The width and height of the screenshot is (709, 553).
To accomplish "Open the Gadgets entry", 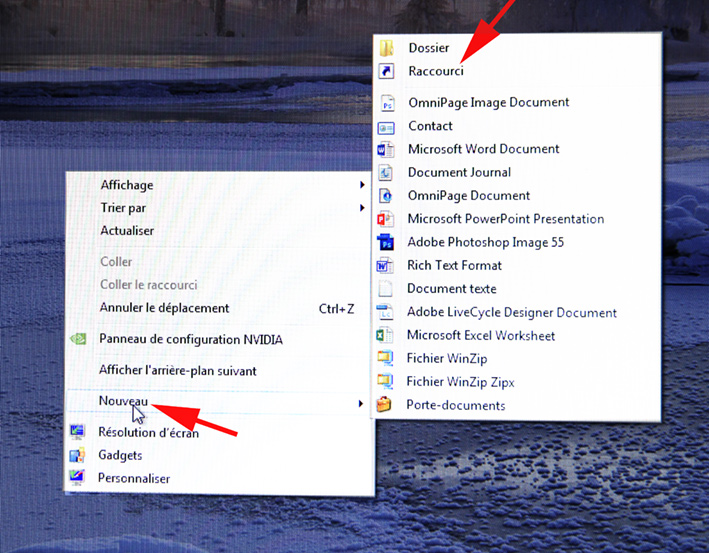I will 217,455.
